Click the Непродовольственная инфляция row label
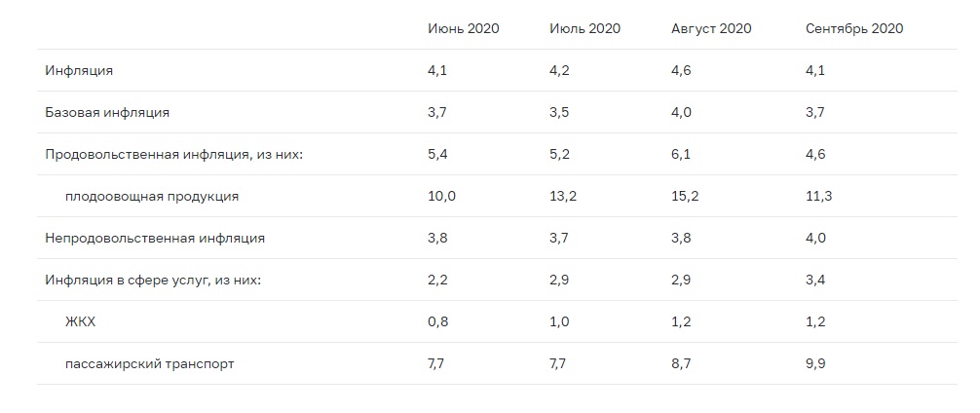 (x=155, y=238)
